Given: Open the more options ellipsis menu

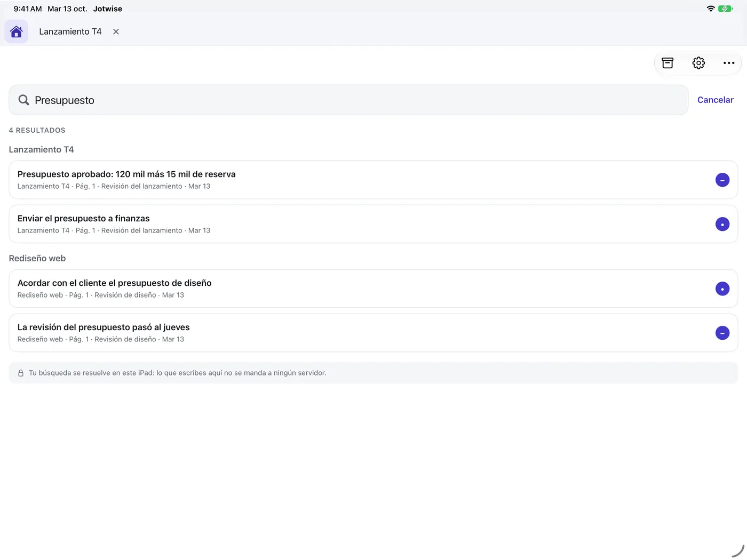Looking at the screenshot, I should coord(729,63).
